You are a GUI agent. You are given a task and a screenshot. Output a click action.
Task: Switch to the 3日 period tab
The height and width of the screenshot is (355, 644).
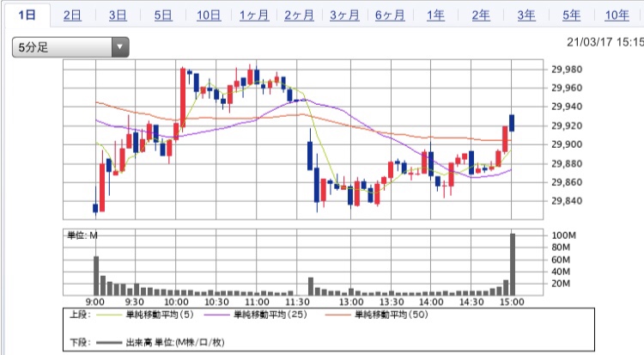118,15
